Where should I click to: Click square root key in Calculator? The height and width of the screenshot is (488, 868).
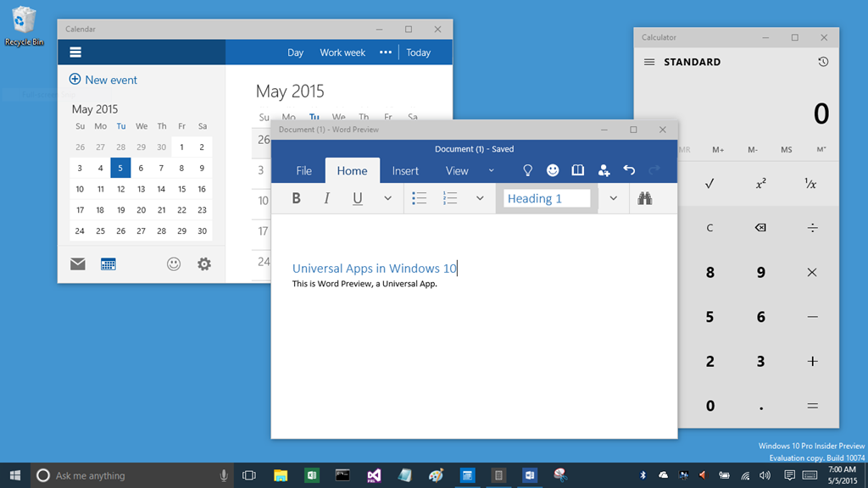pos(709,183)
